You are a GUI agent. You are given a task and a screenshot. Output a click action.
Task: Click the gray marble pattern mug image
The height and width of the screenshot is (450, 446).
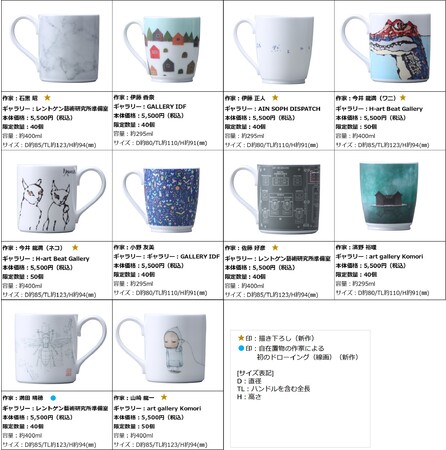tap(56, 48)
